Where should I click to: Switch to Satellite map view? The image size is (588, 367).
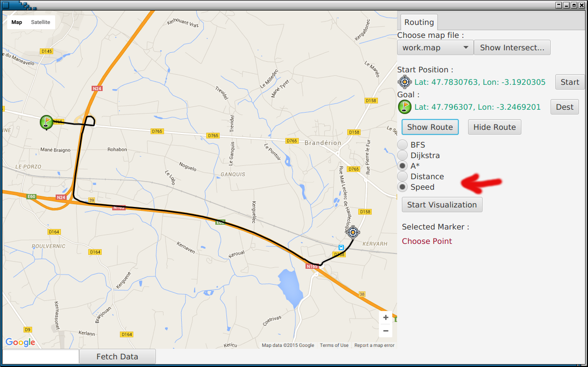[41, 22]
